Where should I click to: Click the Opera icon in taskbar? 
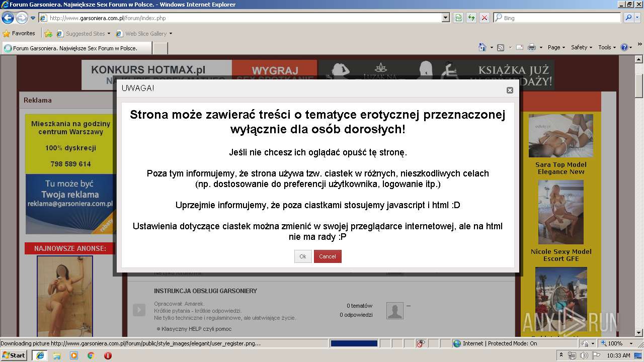pos(108,355)
